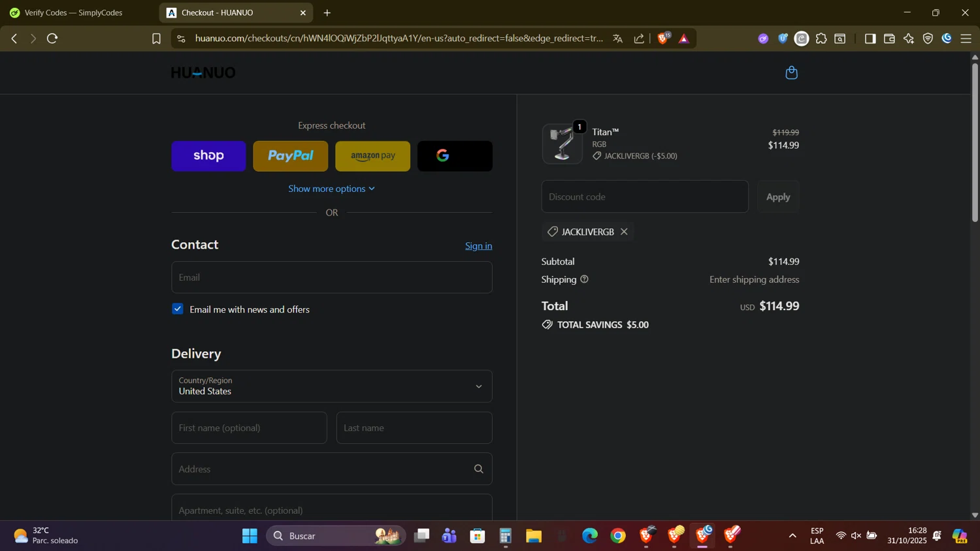This screenshot has height=551, width=980.
Task: Open the Brave Wallet icon
Action: pyautogui.click(x=889, y=39)
